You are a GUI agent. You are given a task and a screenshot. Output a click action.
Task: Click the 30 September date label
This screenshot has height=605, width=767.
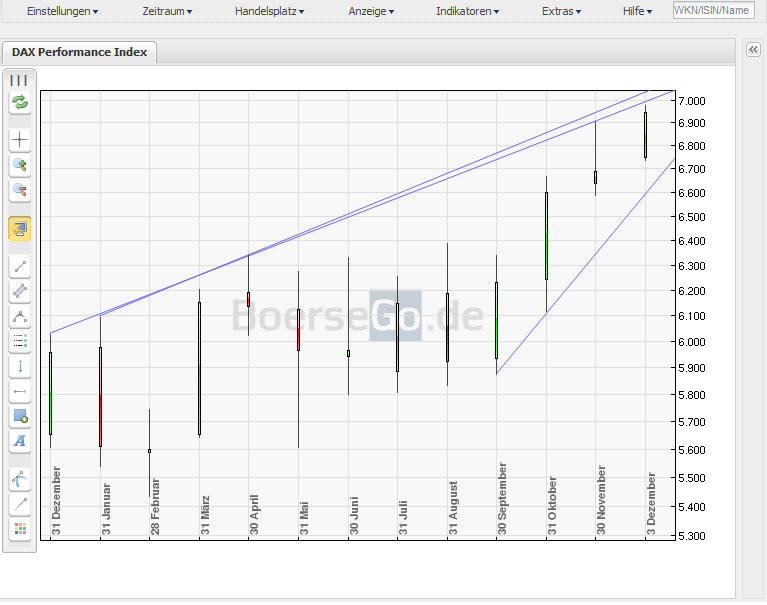point(502,498)
